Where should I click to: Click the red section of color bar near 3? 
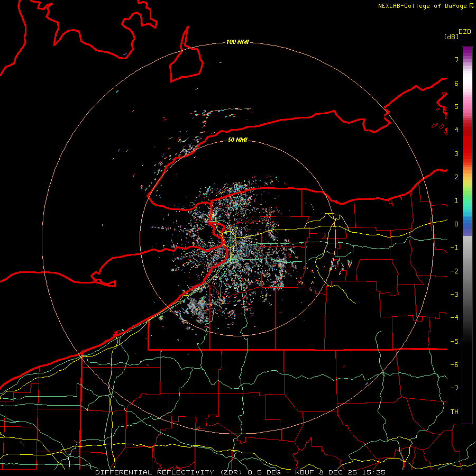[466, 153]
